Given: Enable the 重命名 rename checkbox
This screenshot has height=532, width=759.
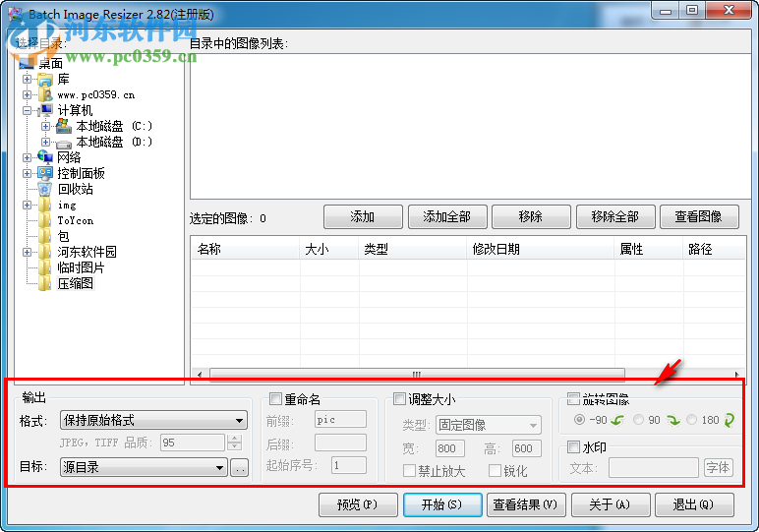Looking at the screenshot, I should tap(275, 399).
